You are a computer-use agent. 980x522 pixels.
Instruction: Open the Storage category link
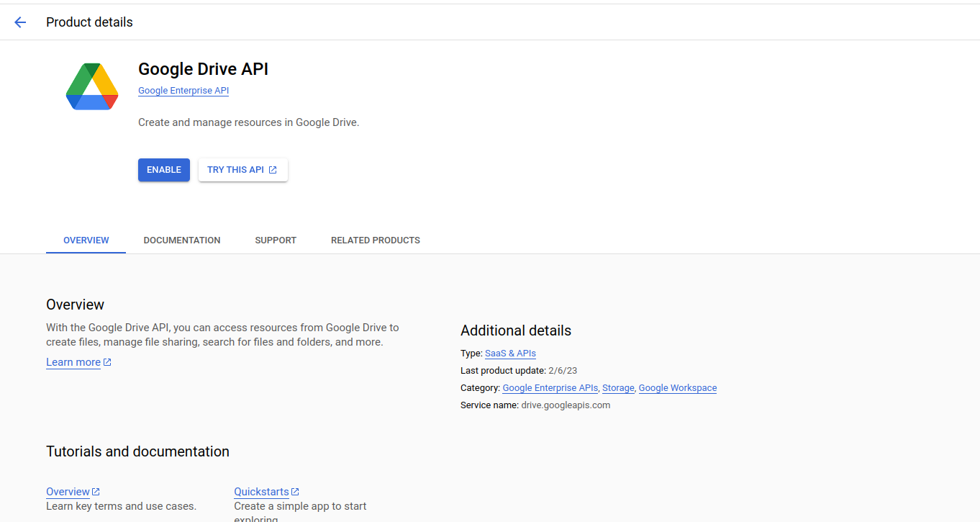pos(618,388)
